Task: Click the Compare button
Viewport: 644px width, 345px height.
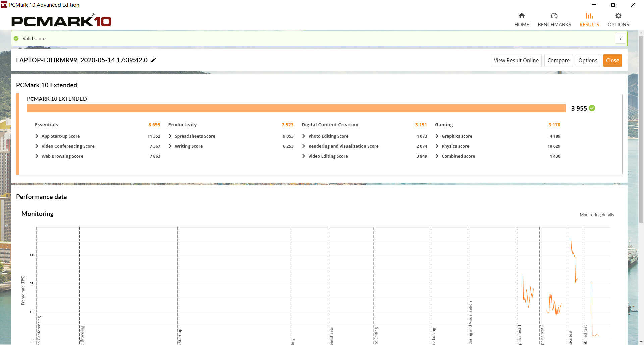Action: [x=558, y=60]
